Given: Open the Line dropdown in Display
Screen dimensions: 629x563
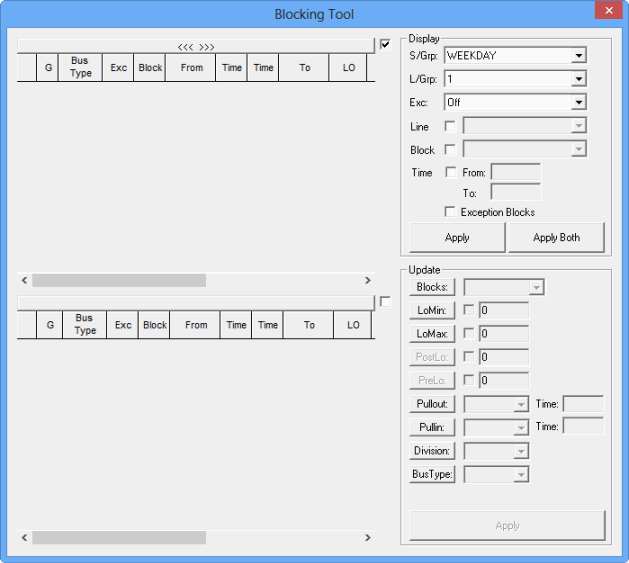Looking at the screenshot, I should point(578,126).
